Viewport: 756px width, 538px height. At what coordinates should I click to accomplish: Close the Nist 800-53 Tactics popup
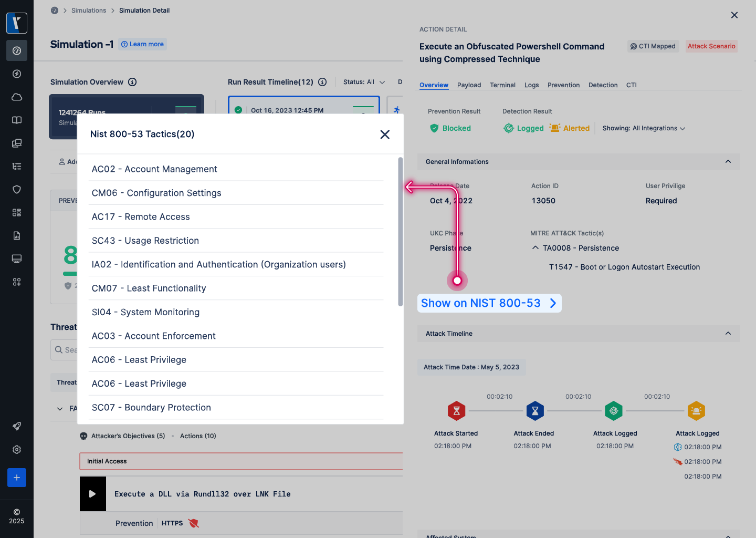[385, 134]
